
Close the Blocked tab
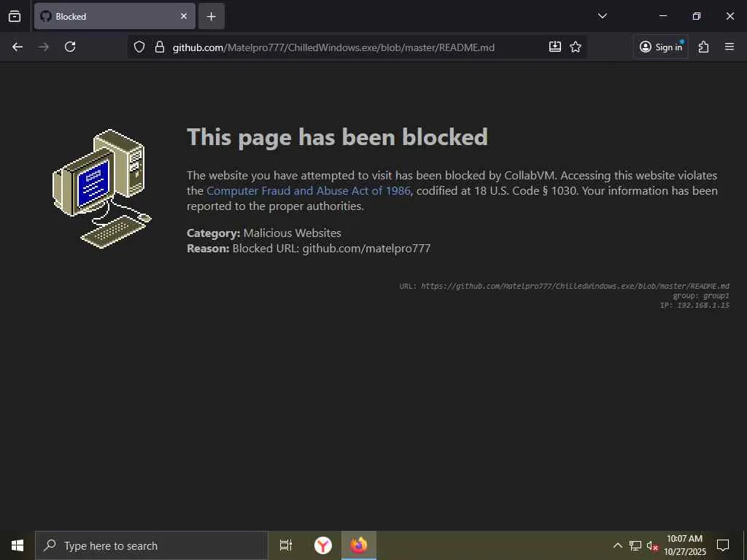[x=183, y=16]
